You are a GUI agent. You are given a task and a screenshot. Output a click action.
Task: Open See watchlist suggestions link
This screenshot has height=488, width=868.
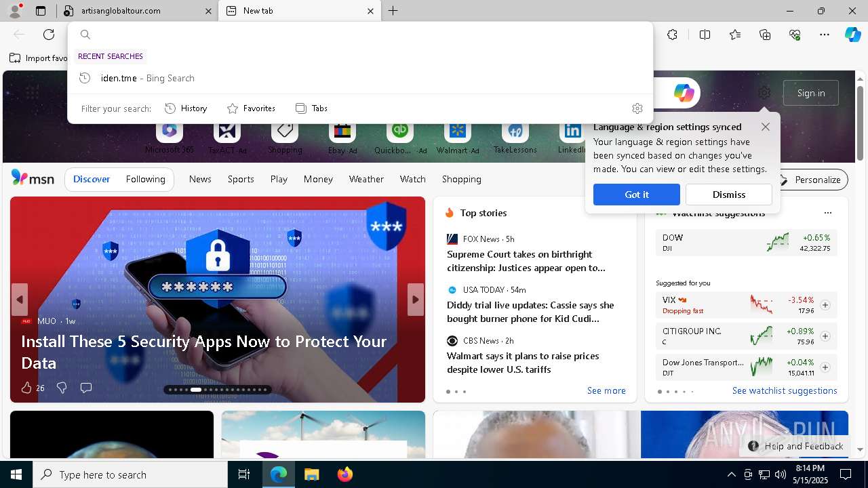click(x=785, y=391)
